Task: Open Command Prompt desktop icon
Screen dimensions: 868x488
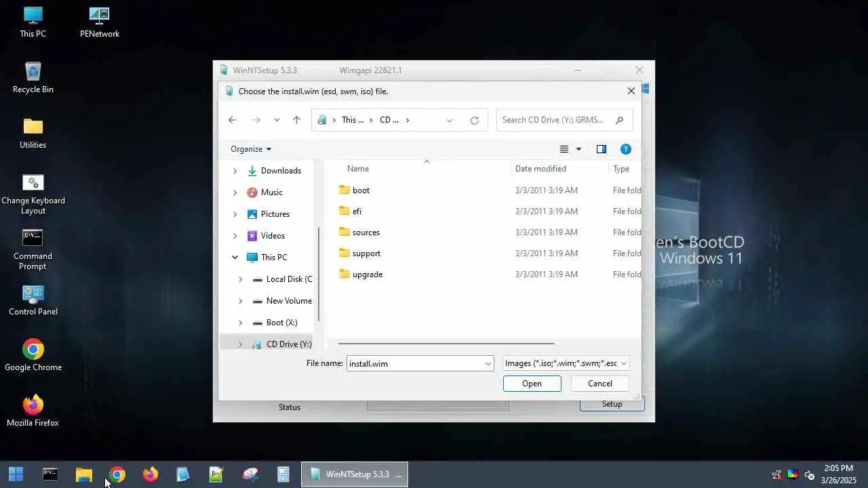Action: [33, 249]
